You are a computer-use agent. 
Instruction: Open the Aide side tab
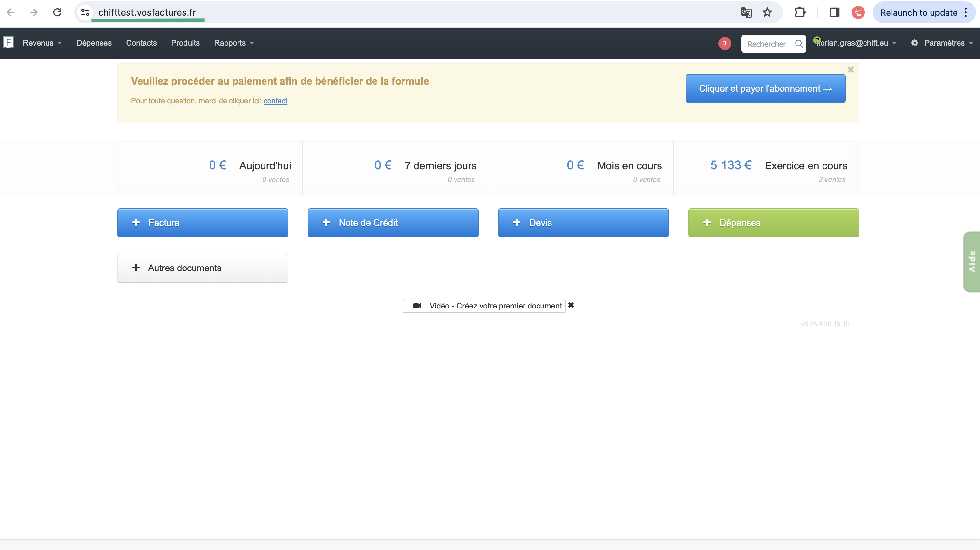tap(972, 261)
